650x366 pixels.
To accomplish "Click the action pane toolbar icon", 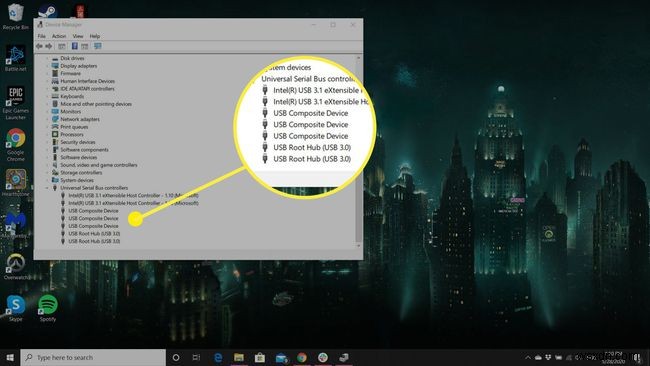I will [x=85, y=46].
